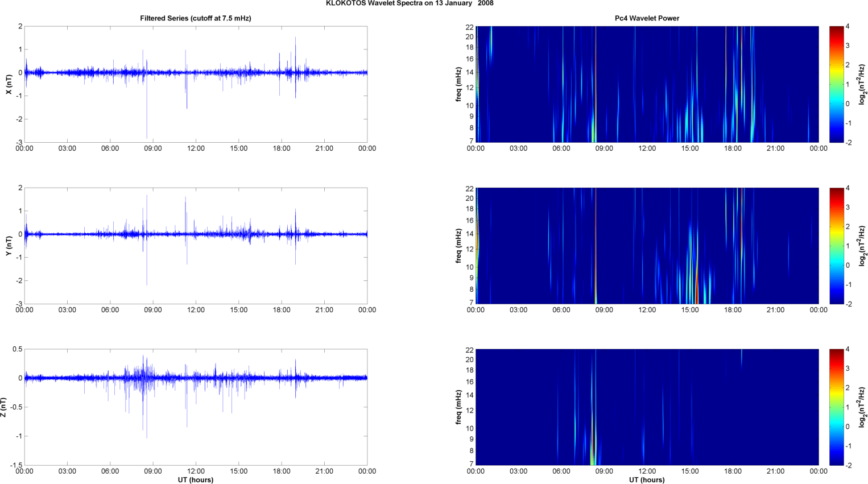Click the top spectrogram's colorbar
The width and height of the screenshot is (868, 484).
point(836,84)
